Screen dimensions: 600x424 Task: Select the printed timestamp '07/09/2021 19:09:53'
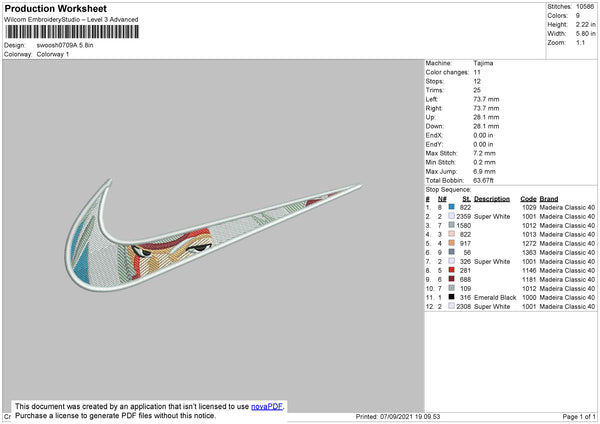410,416
